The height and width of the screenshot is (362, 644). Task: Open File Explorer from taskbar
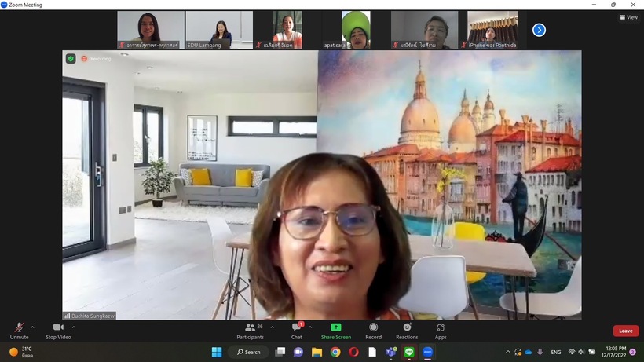click(317, 352)
